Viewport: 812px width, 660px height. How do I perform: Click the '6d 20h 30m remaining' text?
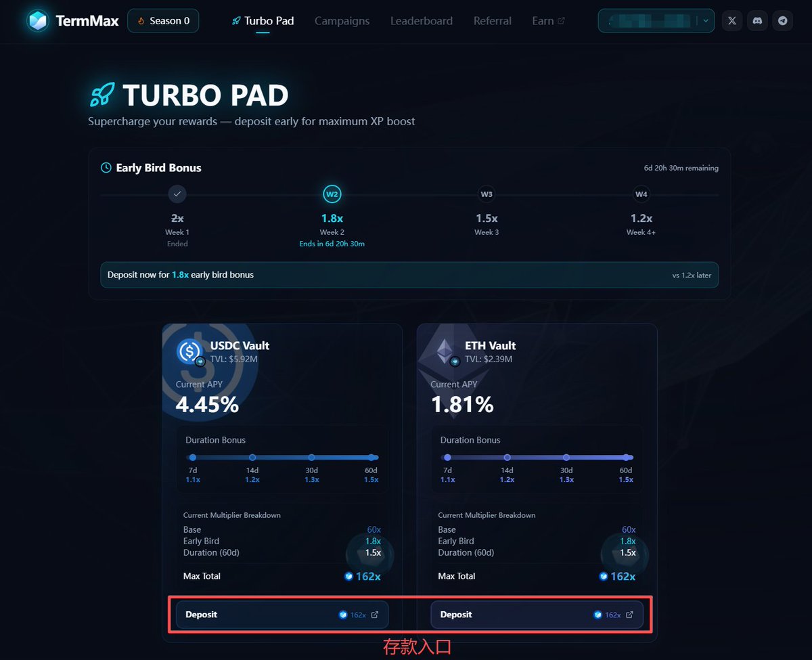pos(681,168)
